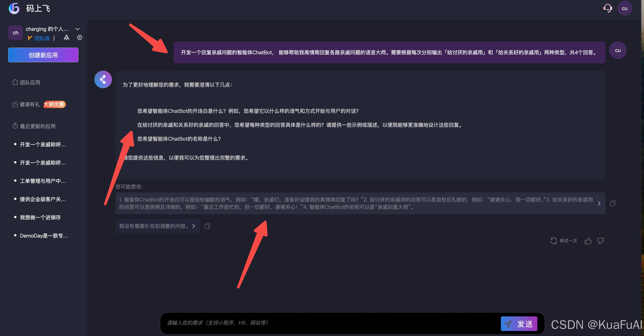Click the 码上飞 logo icon

(14, 8)
